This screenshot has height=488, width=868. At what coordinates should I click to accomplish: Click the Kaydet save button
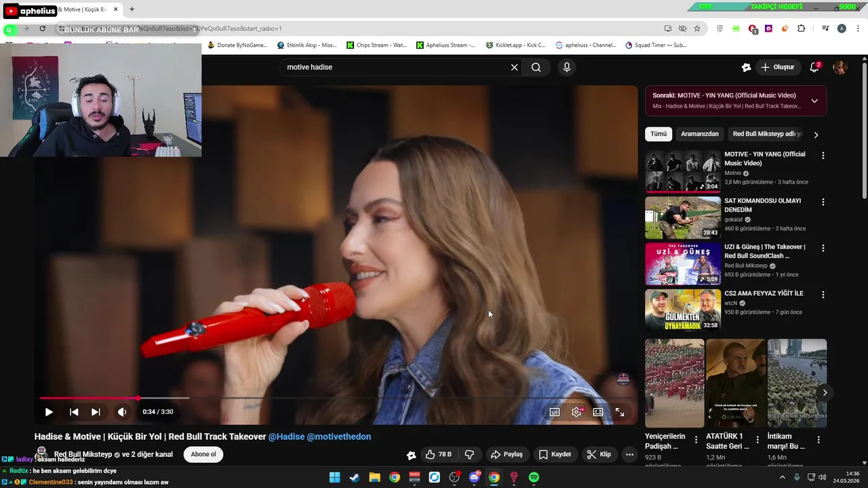click(555, 454)
